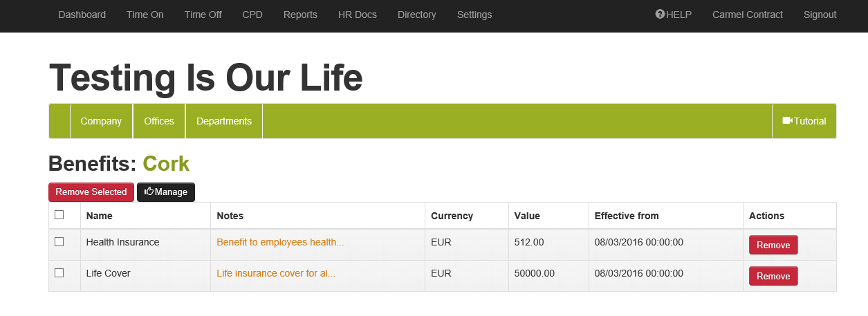Open the Dashboard menu item
This screenshot has height=316, width=868.
[82, 15]
